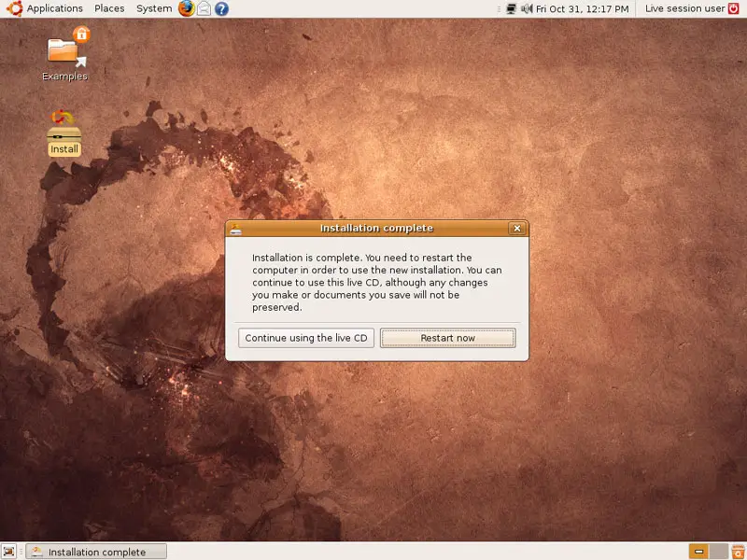The height and width of the screenshot is (560, 747).
Task: Click the Restart now button
Action: [x=447, y=338]
